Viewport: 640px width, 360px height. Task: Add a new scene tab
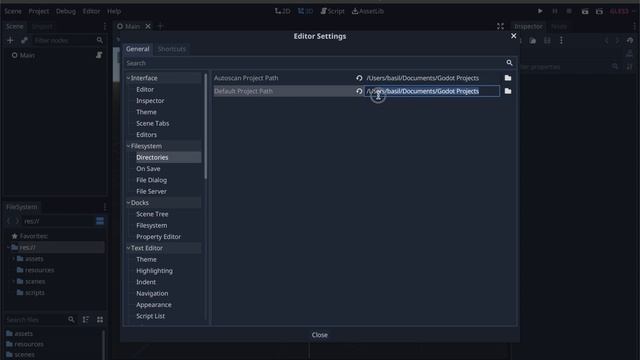(160, 26)
